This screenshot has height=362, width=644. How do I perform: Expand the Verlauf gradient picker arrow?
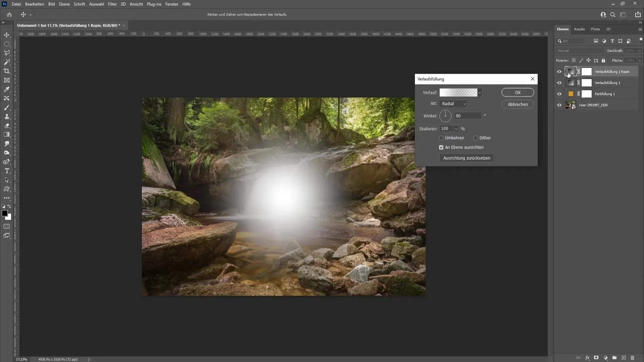[480, 93]
